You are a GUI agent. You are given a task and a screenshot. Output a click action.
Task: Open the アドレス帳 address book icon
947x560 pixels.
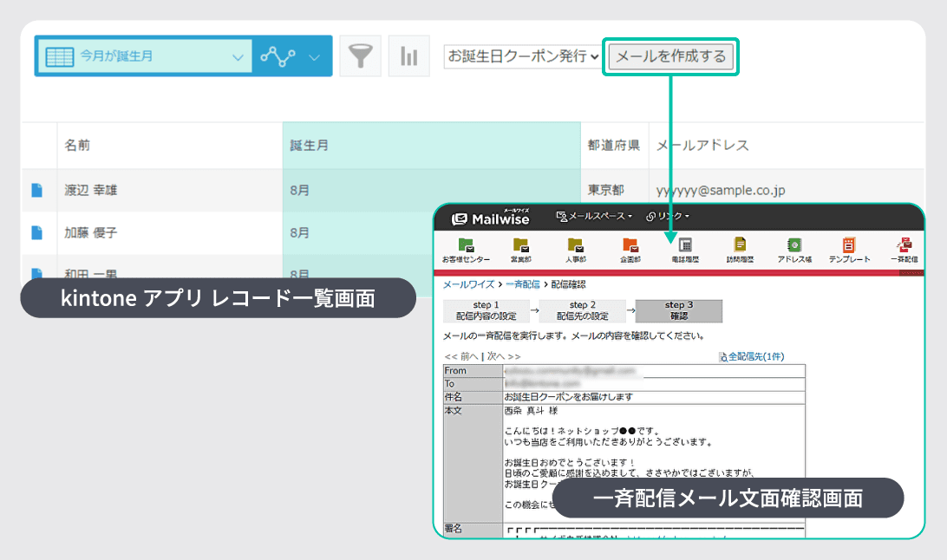[794, 247]
